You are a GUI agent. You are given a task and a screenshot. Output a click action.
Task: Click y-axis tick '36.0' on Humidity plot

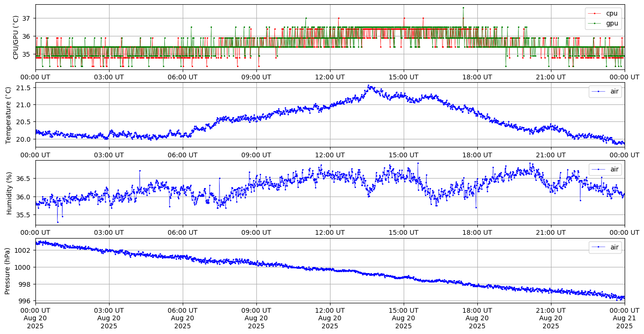24,197
